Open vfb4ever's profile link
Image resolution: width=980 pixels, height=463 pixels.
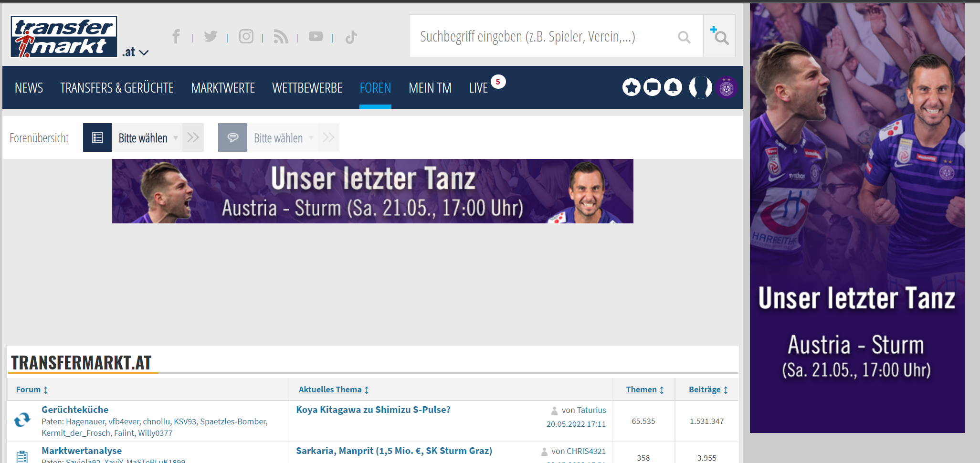[x=124, y=421]
